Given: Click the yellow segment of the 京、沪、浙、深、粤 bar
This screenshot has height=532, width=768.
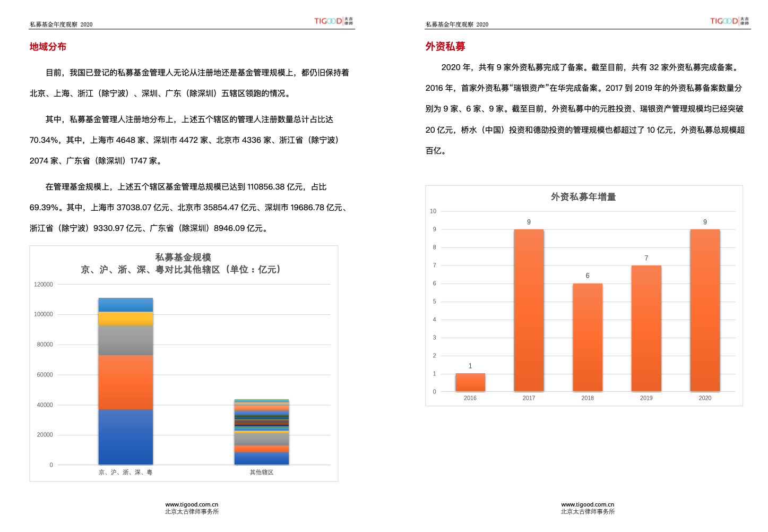Looking at the screenshot, I should 126,319.
